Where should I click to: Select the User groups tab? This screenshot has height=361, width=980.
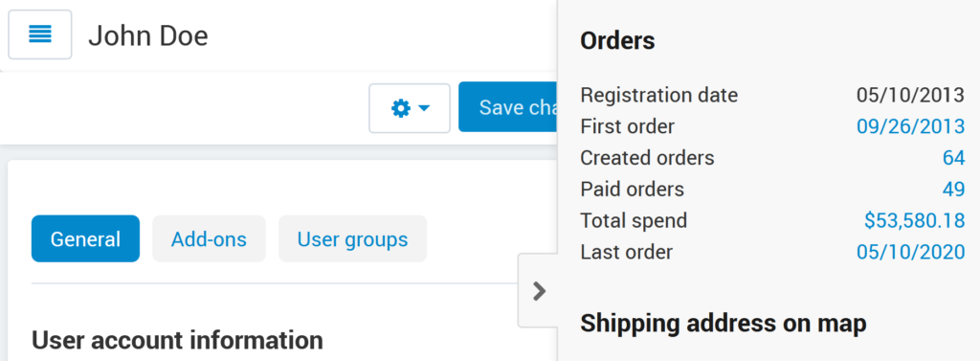pyautogui.click(x=352, y=239)
